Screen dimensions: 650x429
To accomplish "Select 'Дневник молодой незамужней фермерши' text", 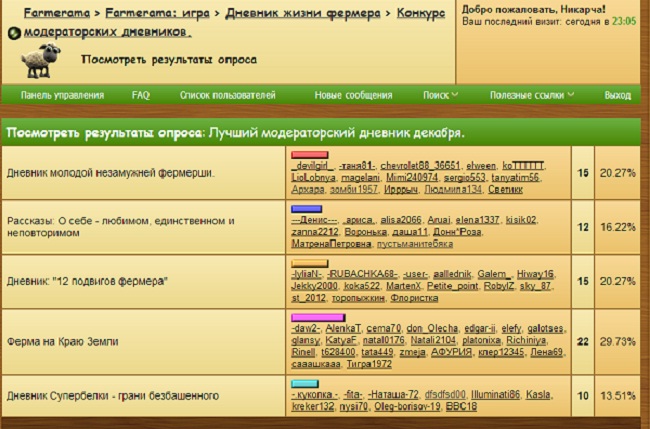I will 111,173.
